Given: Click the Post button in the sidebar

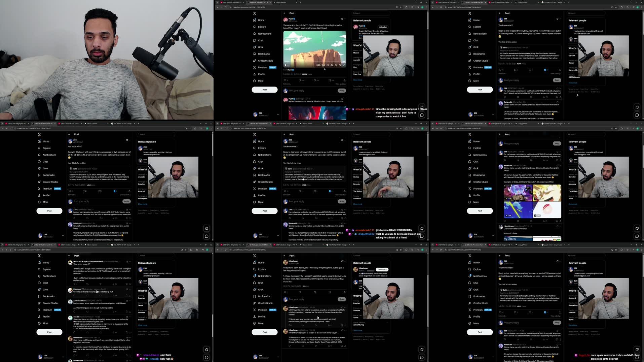Looking at the screenshot, I should [265, 90].
